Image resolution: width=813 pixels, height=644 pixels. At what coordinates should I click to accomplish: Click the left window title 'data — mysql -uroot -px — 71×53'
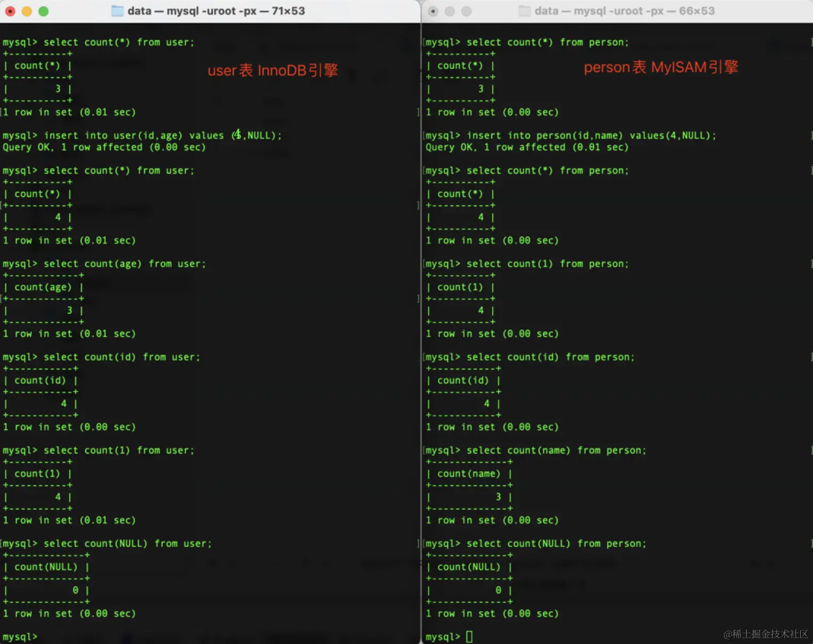[216, 11]
